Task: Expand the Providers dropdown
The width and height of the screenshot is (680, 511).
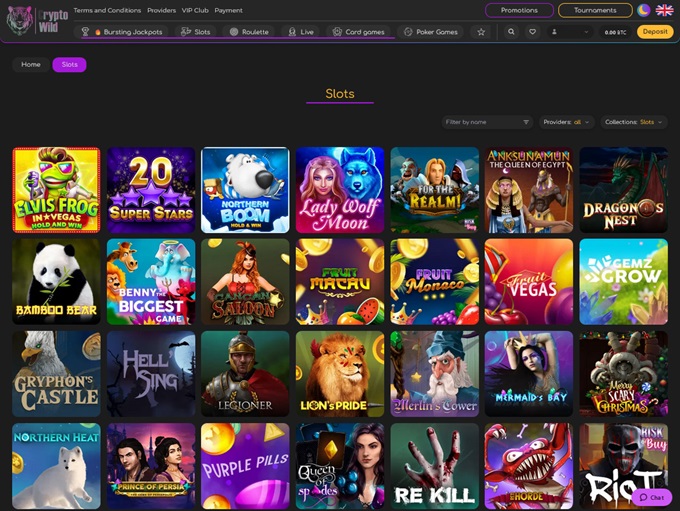Action: 567,122
